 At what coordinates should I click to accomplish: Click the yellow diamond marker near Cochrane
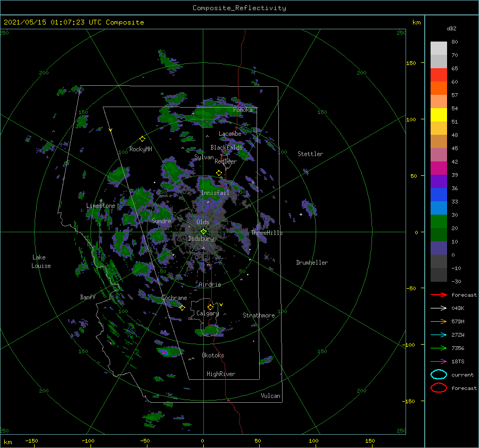pyautogui.click(x=182, y=308)
